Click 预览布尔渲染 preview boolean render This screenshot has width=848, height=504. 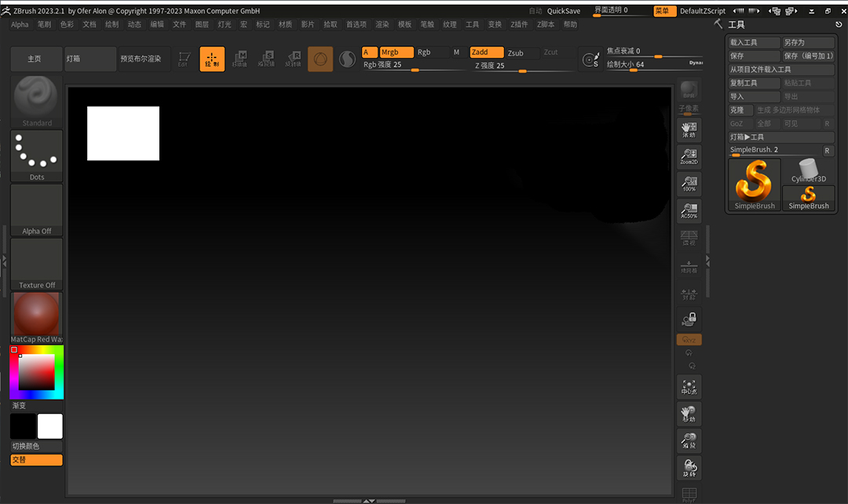point(144,59)
